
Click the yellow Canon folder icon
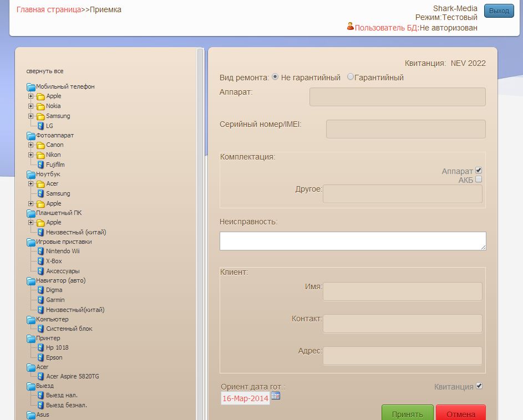[x=40, y=145]
